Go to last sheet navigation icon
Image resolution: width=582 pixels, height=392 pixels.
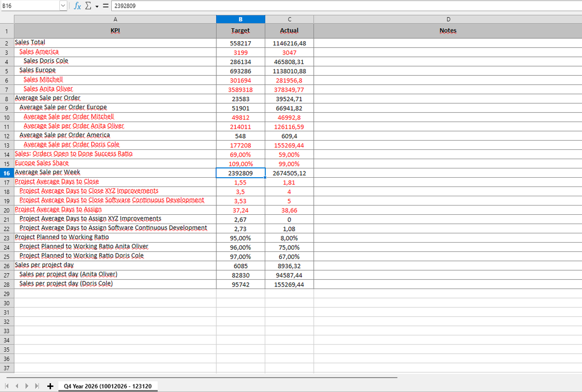(37, 386)
